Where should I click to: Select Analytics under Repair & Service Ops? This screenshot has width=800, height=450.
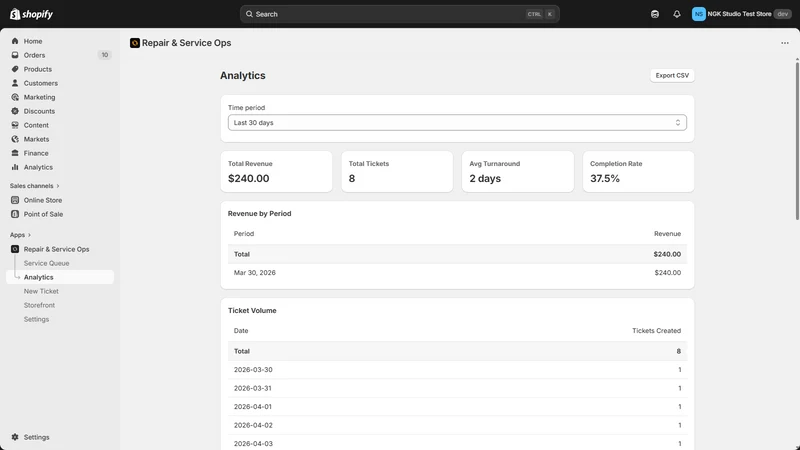pyautogui.click(x=38, y=277)
